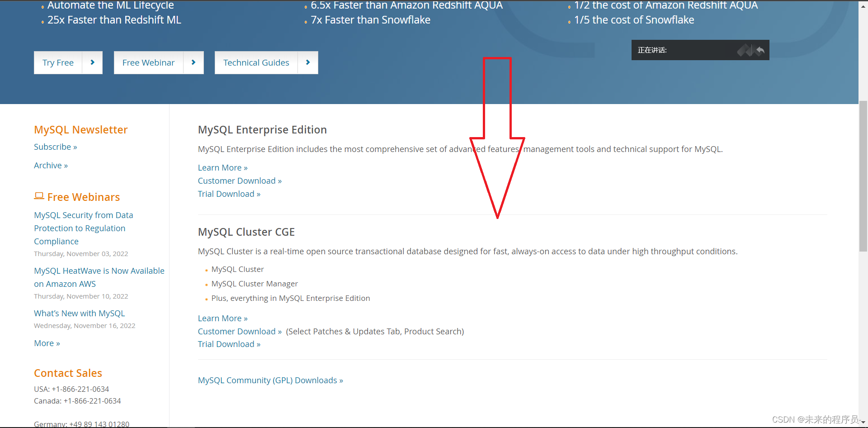Click the MySQL Cluster Manager bullet item
This screenshot has height=428, width=868.
(255, 284)
